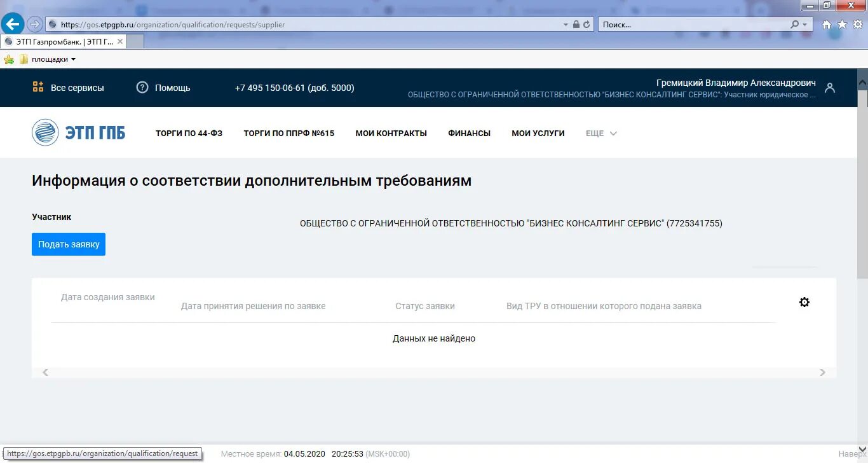Open a new blank browser tab
The image size is (868, 463).
pyautogui.click(x=135, y=41)
